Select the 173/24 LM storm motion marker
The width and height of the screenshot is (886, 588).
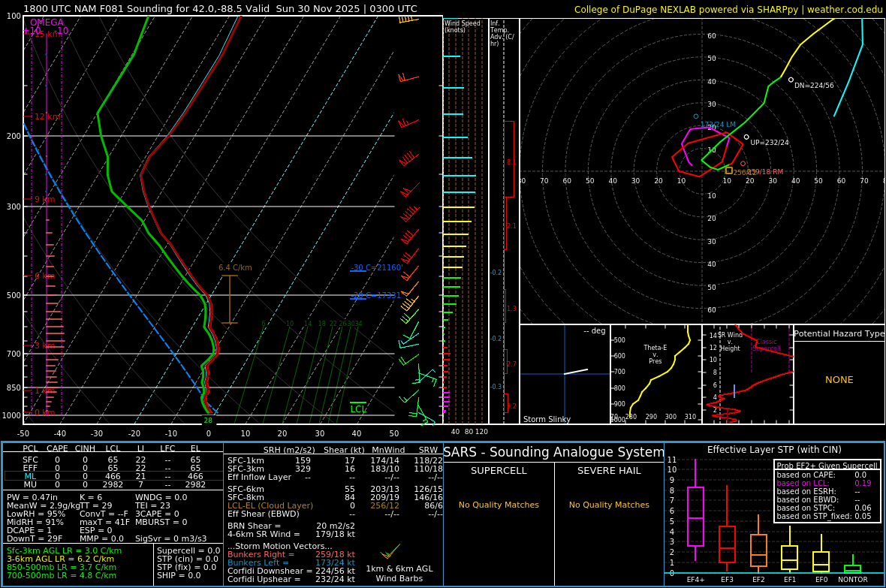click(x=696, y=116)
